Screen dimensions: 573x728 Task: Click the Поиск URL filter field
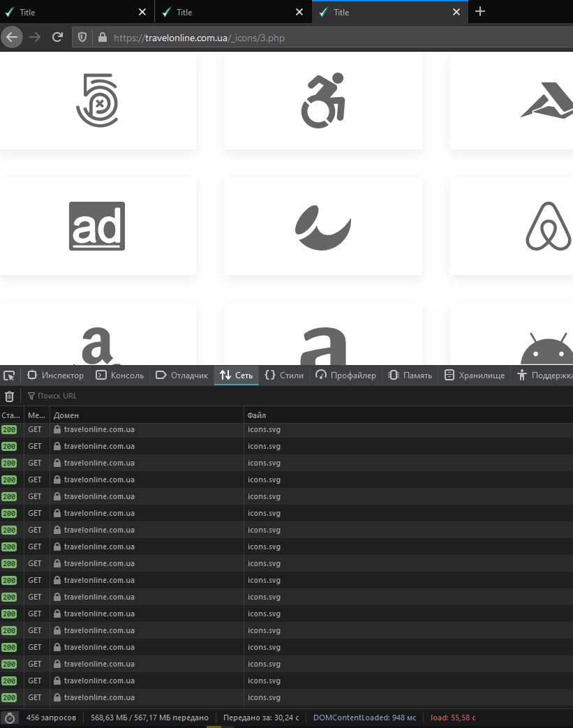[x=297, y=396]
